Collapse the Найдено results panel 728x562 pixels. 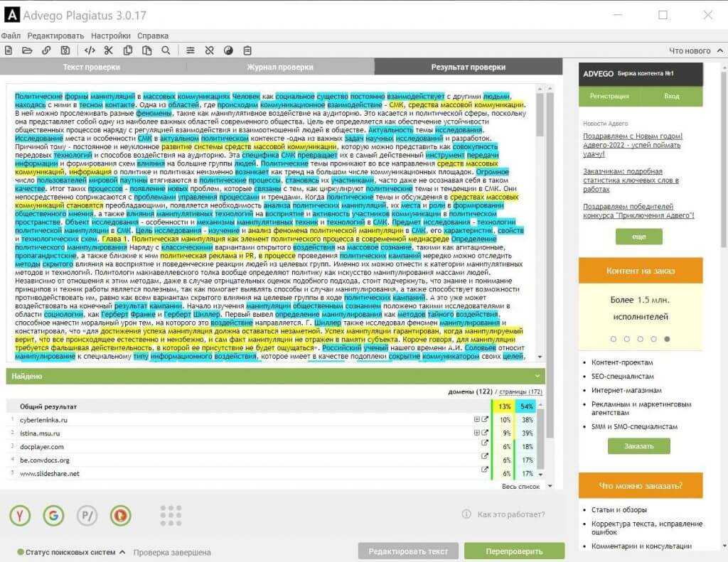pos(537,376)
